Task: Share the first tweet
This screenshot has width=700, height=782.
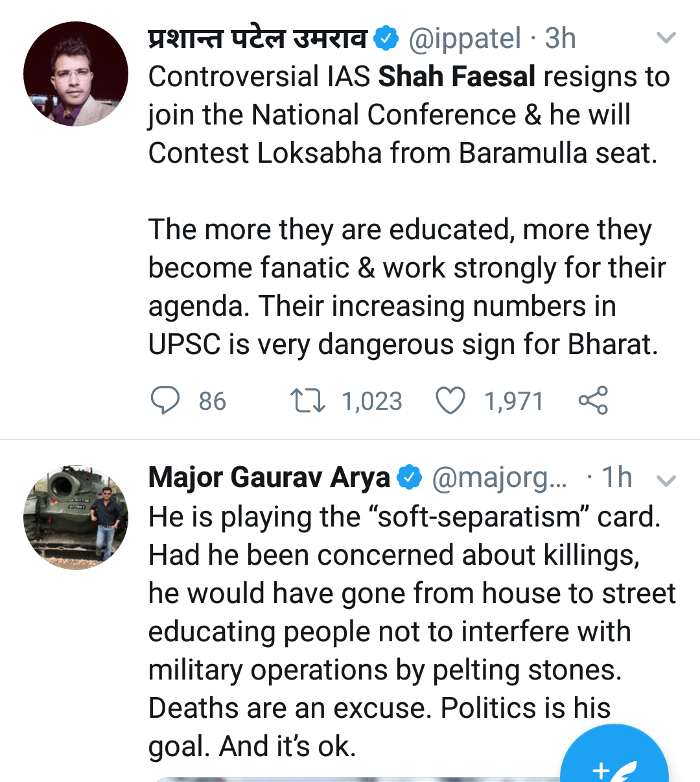Action: tap(593, 400)
